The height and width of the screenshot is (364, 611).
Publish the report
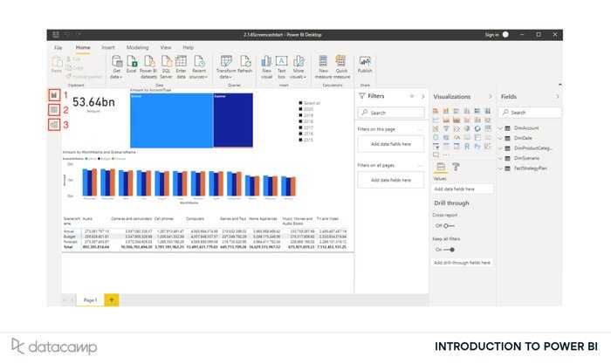pos(365,65)
